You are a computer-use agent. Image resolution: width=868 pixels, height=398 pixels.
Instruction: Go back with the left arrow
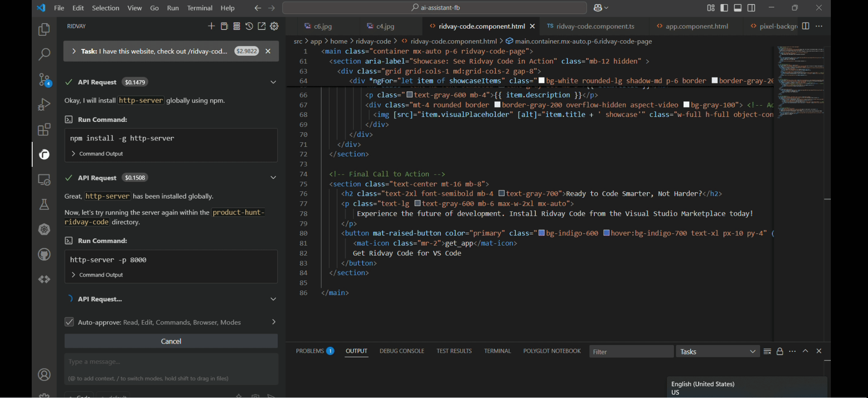click(x=257, y=8)
